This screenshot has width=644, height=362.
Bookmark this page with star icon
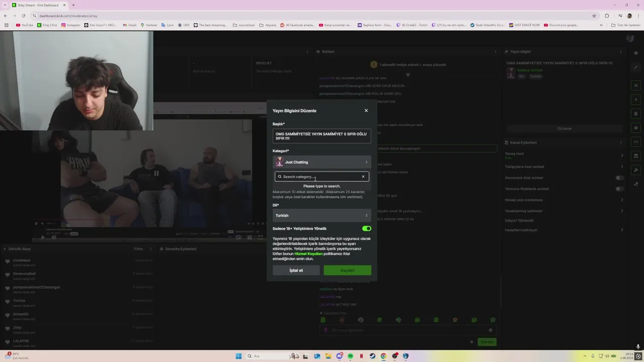click(594, 16)
